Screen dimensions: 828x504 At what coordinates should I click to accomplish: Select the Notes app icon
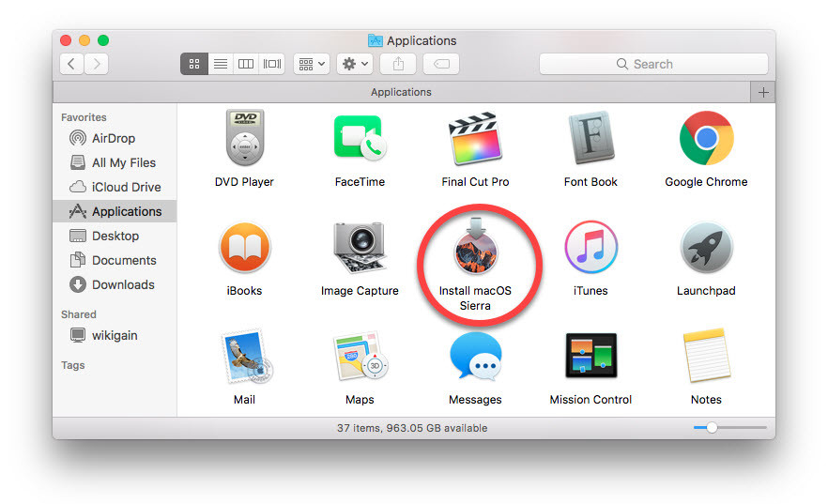(707, 355)
